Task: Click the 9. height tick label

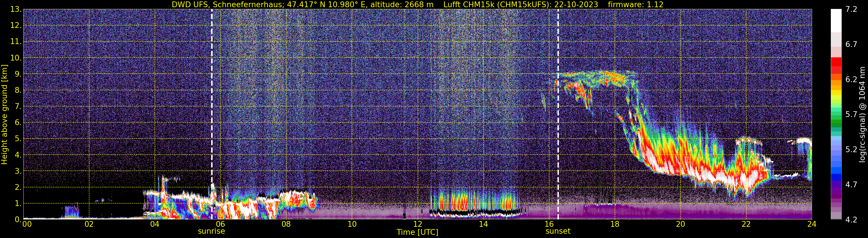Action: tap(18, 74)
